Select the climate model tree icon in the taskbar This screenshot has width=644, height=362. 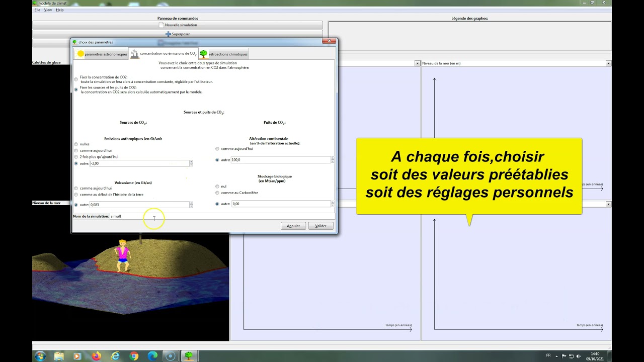coord(189,356)
